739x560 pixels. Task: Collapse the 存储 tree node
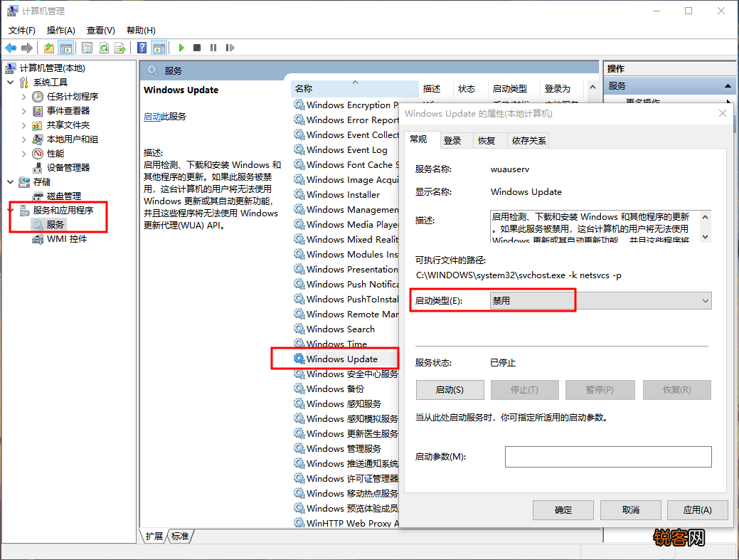coord(11,181)
